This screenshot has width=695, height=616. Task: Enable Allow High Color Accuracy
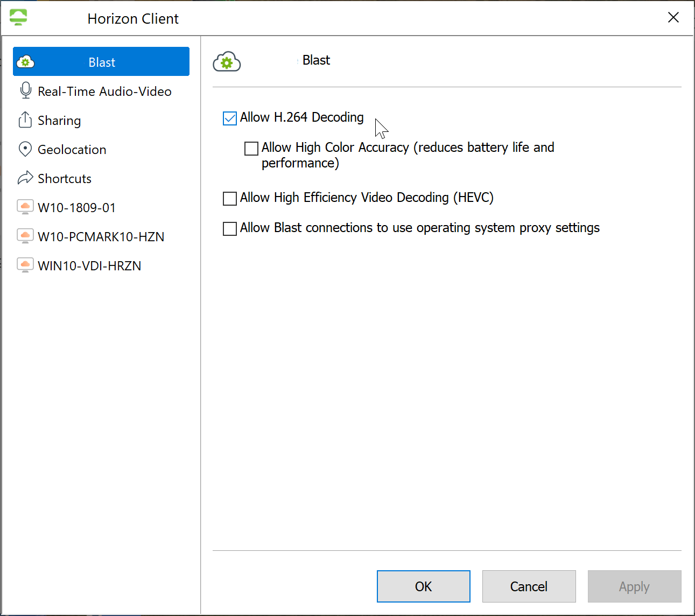point(251,148)
